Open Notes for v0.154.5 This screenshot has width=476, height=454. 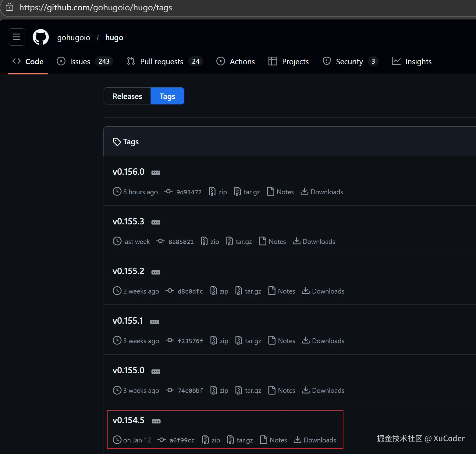pos(273,440)
